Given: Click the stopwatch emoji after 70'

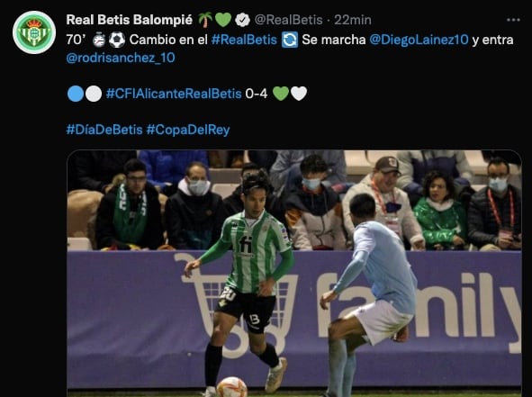Looking at the screenshot, I should point(99,40).
